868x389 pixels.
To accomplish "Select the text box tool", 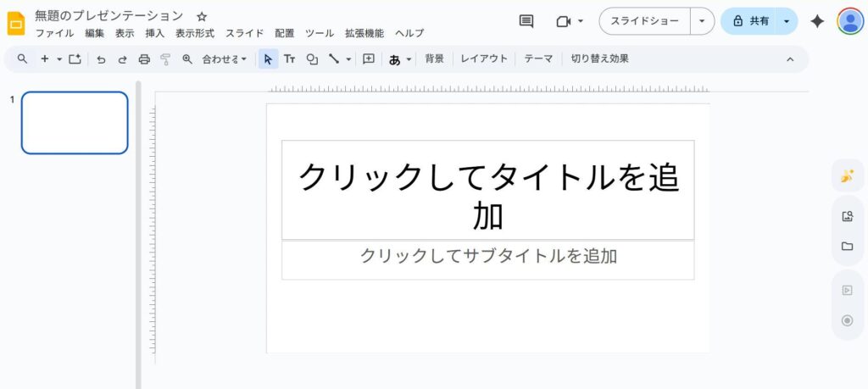I will (x=290, y=58).
